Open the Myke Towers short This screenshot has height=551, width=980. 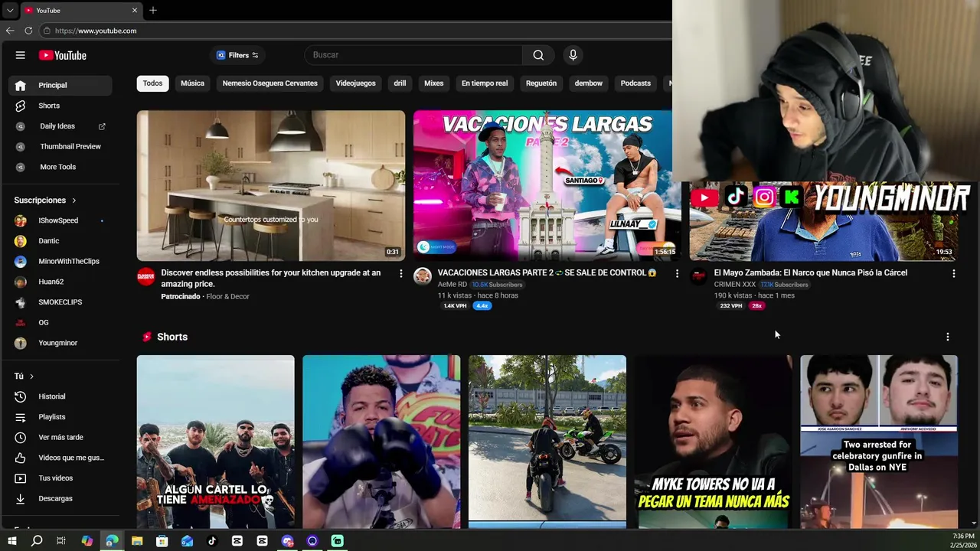[713, 442]
